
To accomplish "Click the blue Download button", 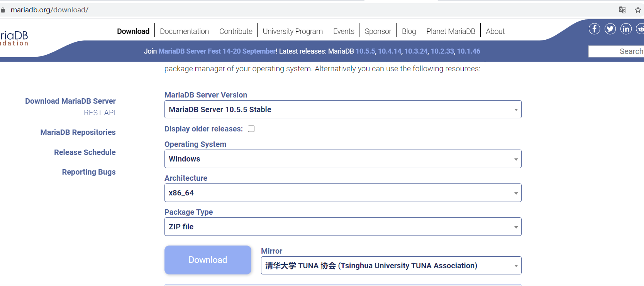I will pyautogui.click(x=208, y=260).
